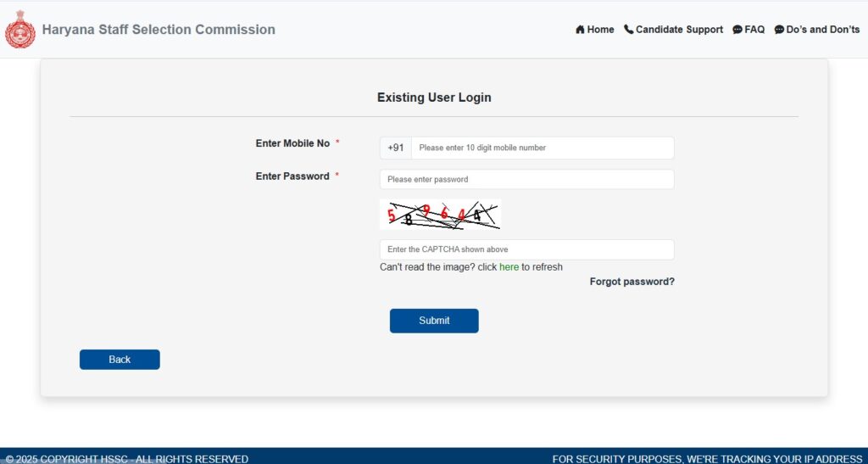This screenshot has height=464, width=868.
Task: Open the Candidate Support page
Action: click(679, 30)
